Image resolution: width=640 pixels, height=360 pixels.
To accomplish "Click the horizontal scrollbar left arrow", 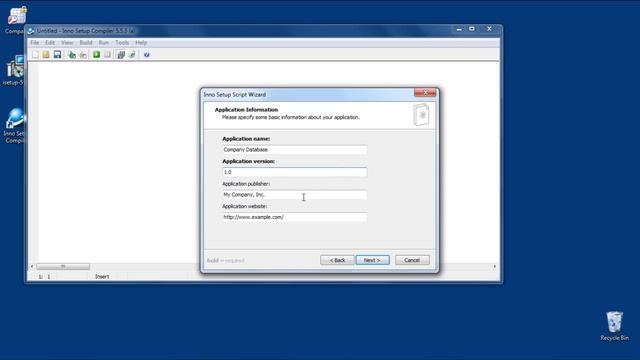I will click(32, 267).
